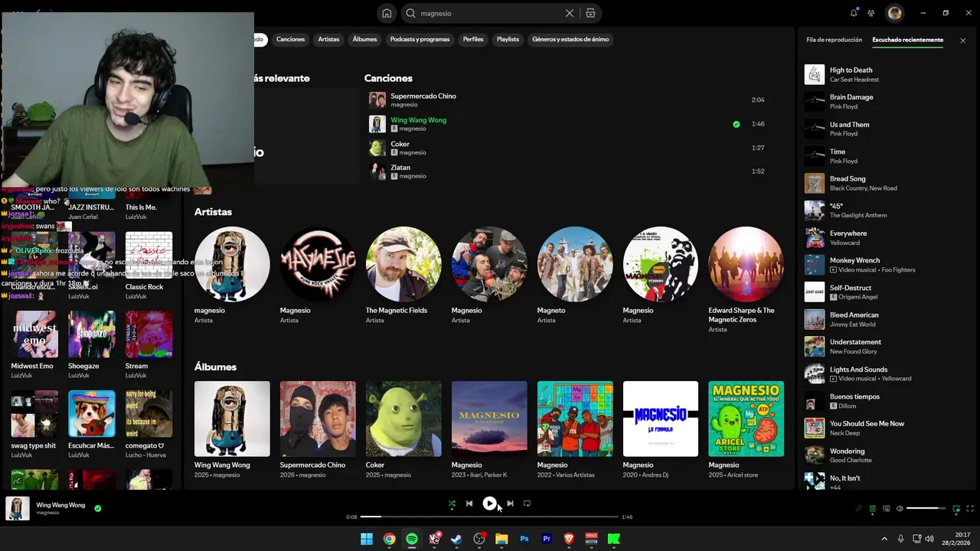Go to Spotify Home via house icon
The width and height of the screenshot is (980, 551).
[387, 13]
